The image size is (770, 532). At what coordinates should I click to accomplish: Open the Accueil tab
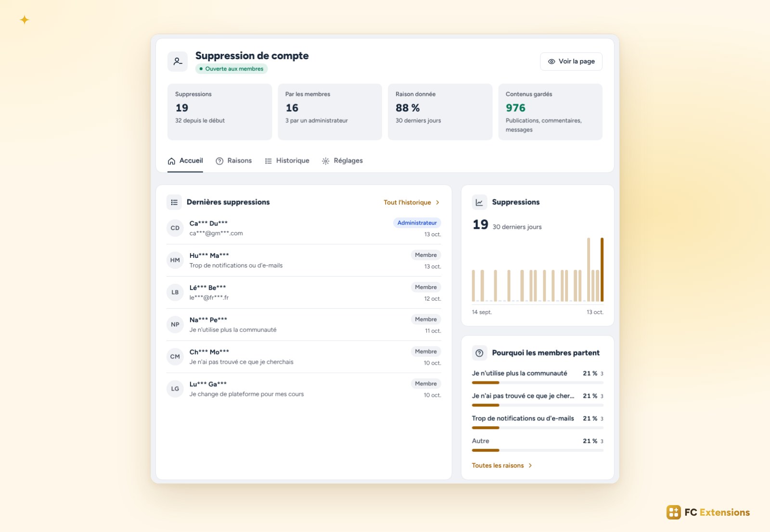pos(185,161)
